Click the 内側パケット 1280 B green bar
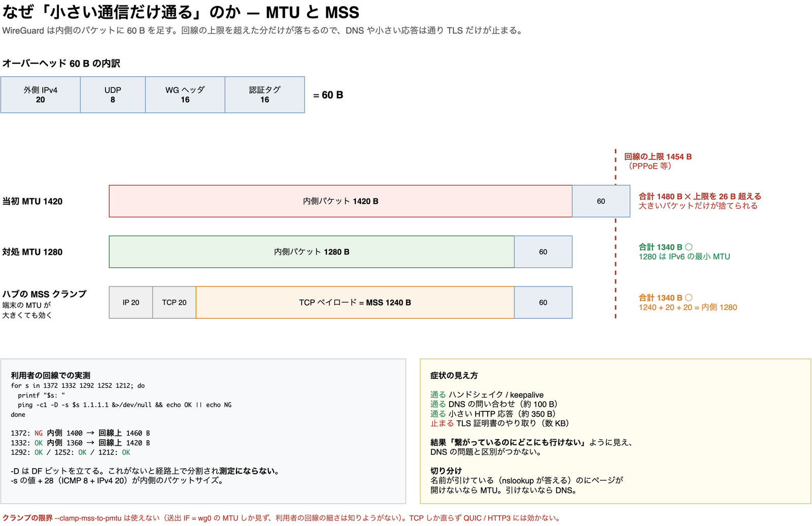 312,252
